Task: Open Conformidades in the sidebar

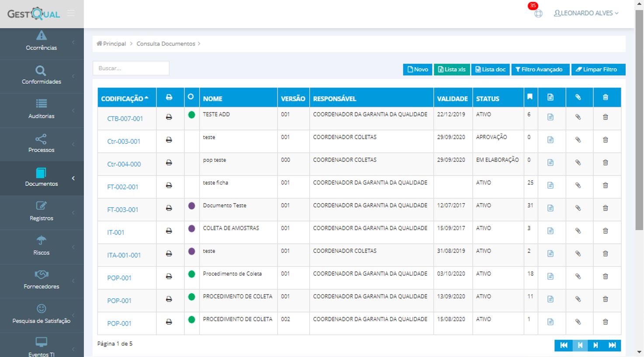Action: pyautogui.click(x=42, y=76)
